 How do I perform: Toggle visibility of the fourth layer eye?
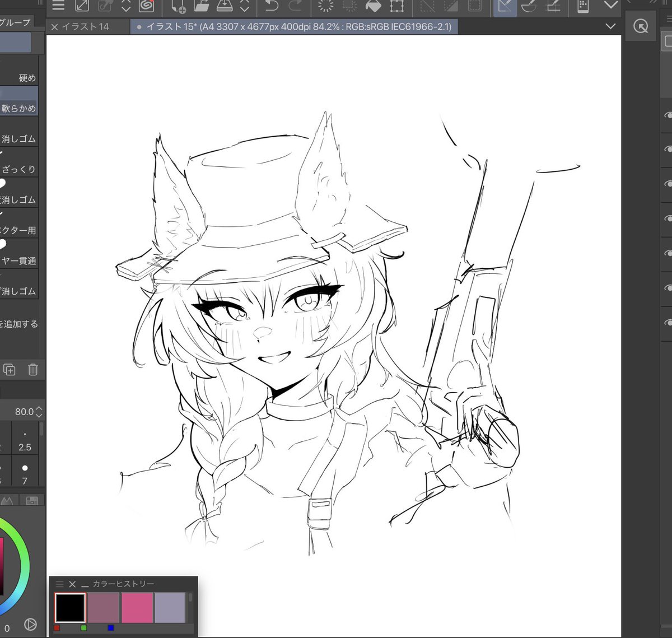point(668,218)
